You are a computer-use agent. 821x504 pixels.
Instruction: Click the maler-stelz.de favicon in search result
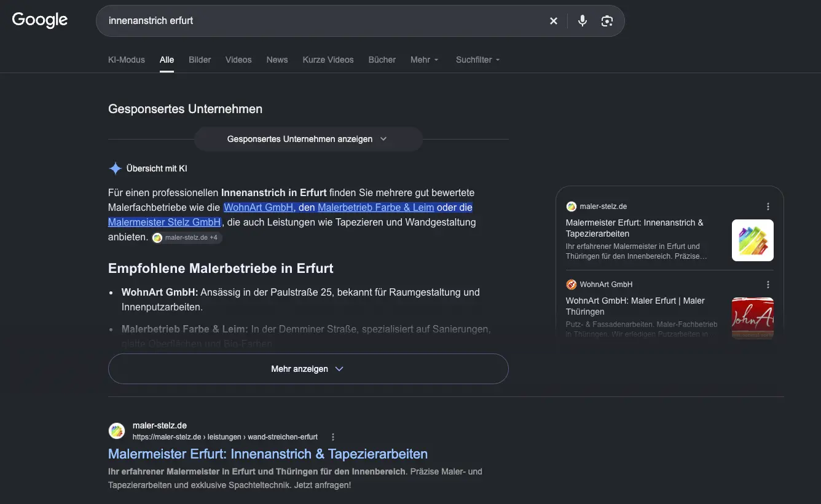(117, 431)
